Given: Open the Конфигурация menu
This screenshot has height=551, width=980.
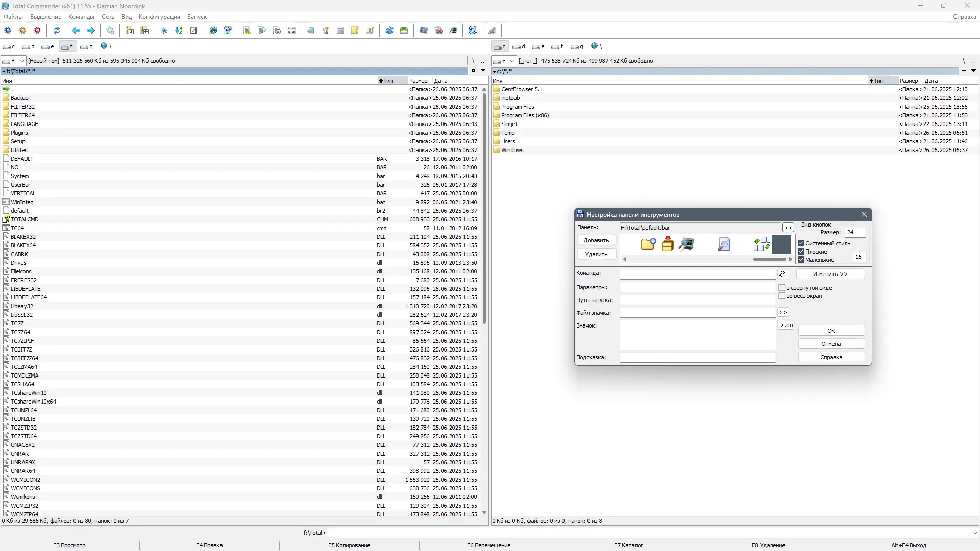Looking at the screenshot, I should pyautogui.click(x=159, y=17).
